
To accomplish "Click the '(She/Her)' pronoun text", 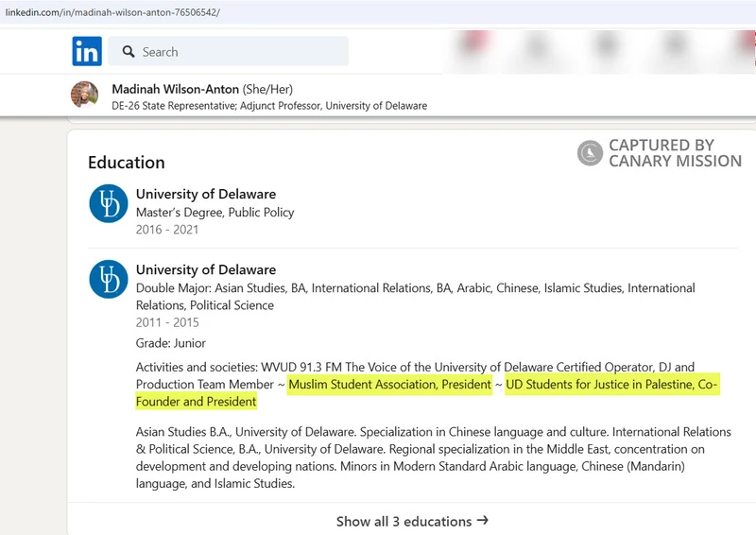I will (267, 89).
